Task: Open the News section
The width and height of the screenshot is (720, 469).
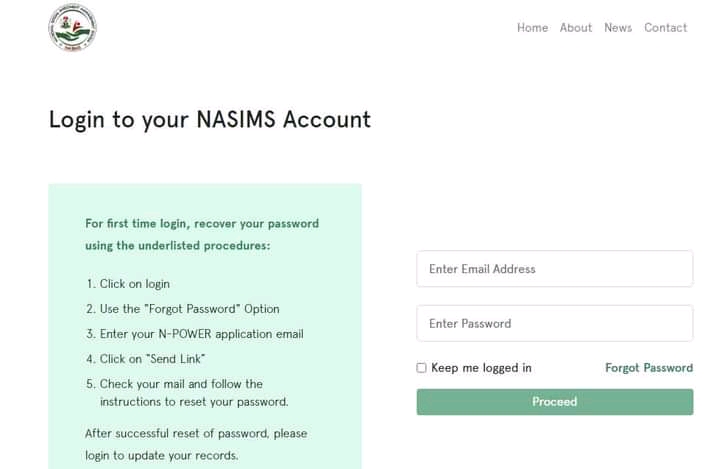Action: pos(618,28)
